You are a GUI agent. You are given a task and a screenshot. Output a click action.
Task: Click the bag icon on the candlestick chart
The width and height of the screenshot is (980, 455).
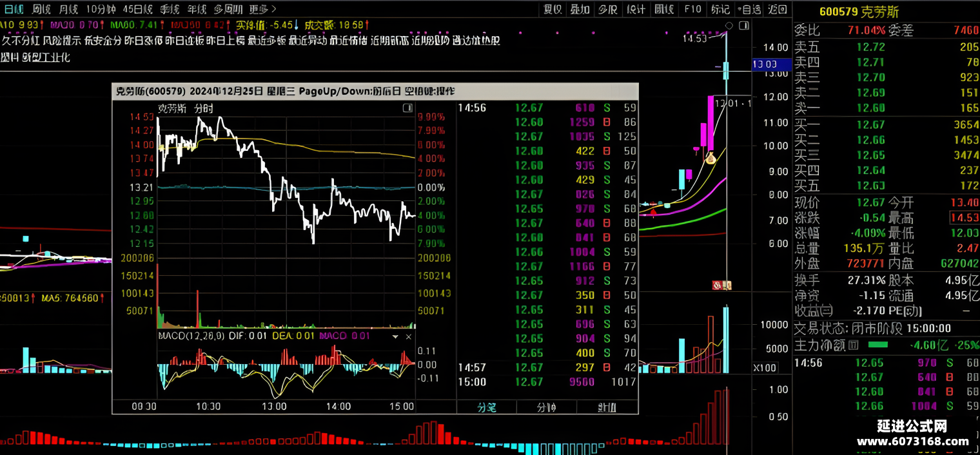710,157
